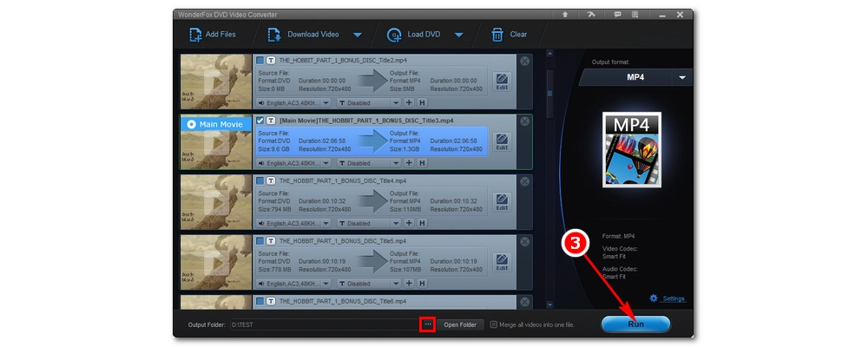Tick the checkbox for Title4.mp4
This screenshot has height=347, width=868.
(x=260, y=180)
